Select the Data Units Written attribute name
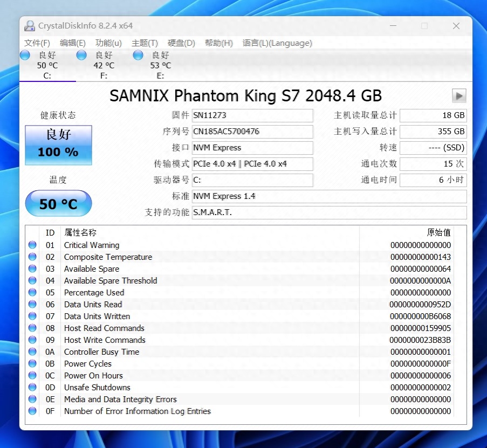 [97, 316]
